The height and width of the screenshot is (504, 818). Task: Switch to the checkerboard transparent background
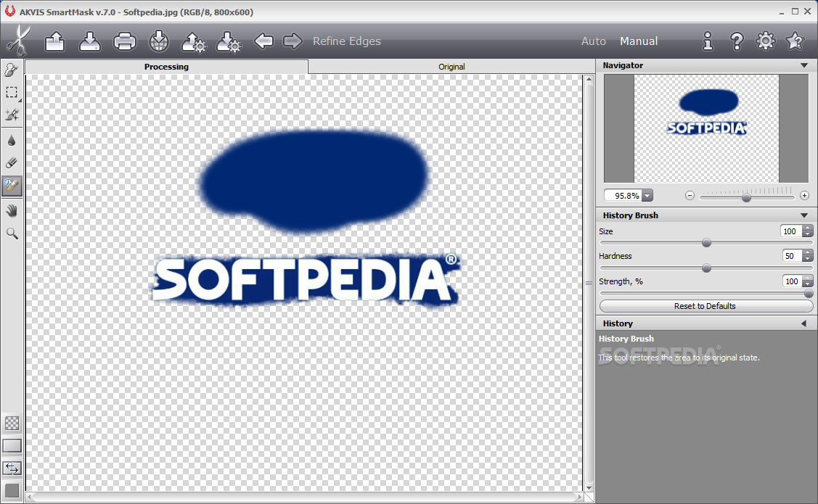[x=12, y=424]
